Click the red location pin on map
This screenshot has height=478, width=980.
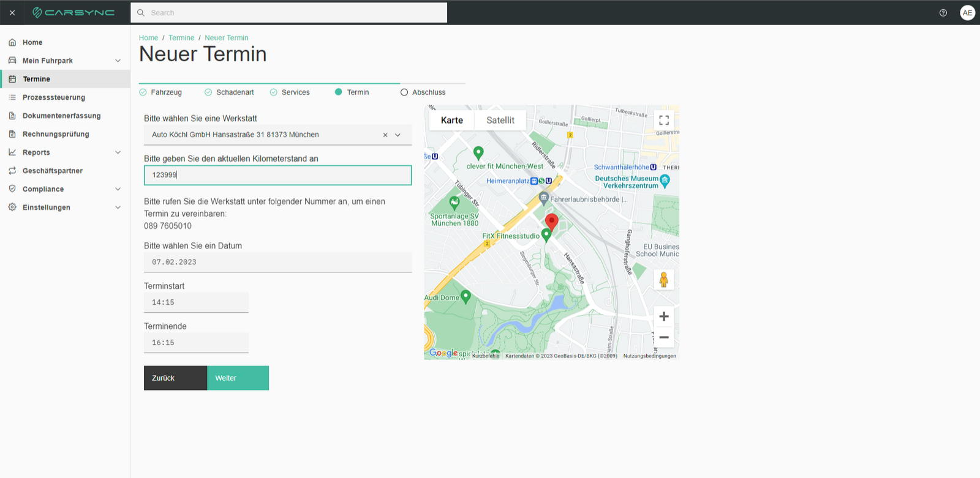coord(551,222)
